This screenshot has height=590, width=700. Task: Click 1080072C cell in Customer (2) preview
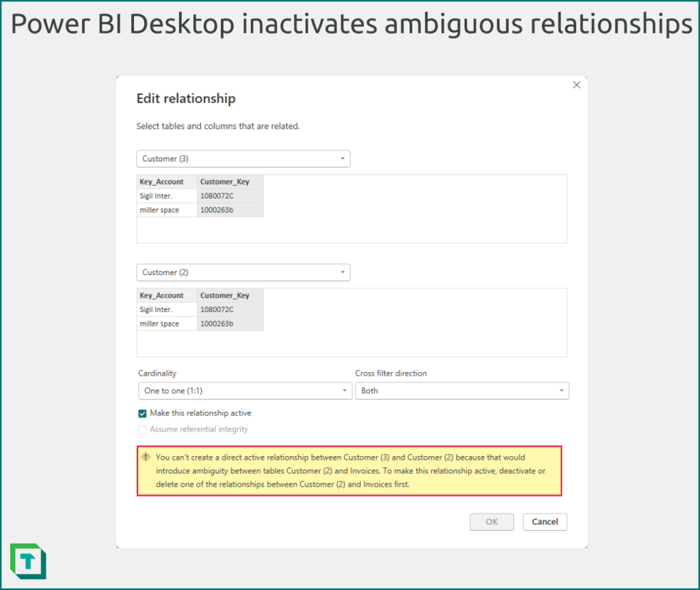click(230, 310)
